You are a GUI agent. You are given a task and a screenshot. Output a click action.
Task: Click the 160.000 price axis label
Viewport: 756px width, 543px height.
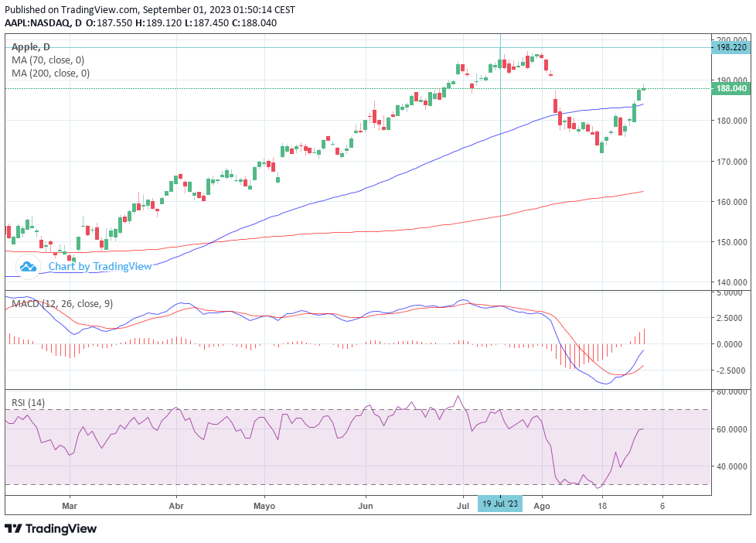[732, 202]
